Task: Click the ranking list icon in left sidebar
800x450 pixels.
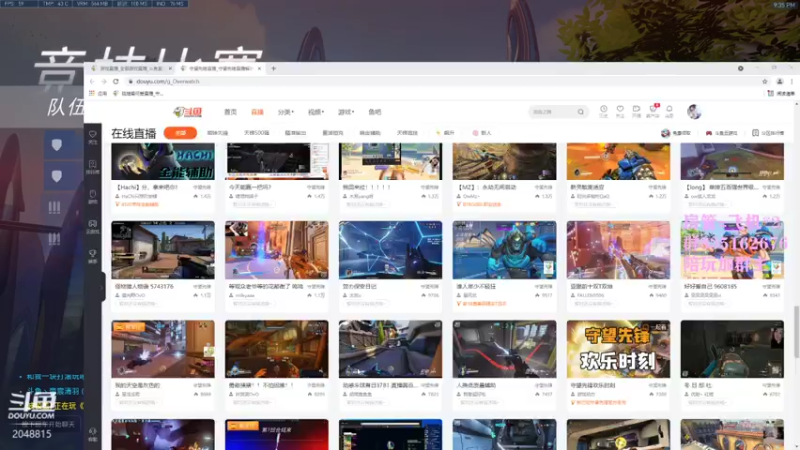Action: [x=92, y=166]
